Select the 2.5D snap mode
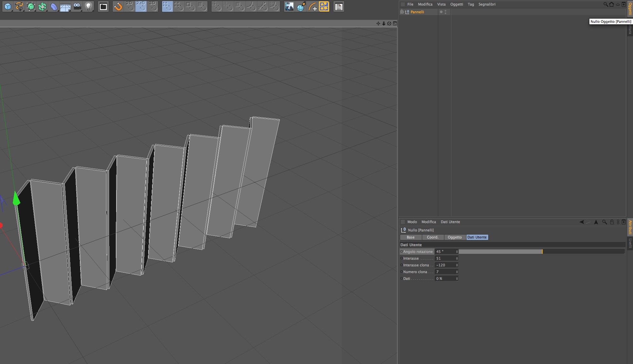633x364 pixels. pos(141,6)
